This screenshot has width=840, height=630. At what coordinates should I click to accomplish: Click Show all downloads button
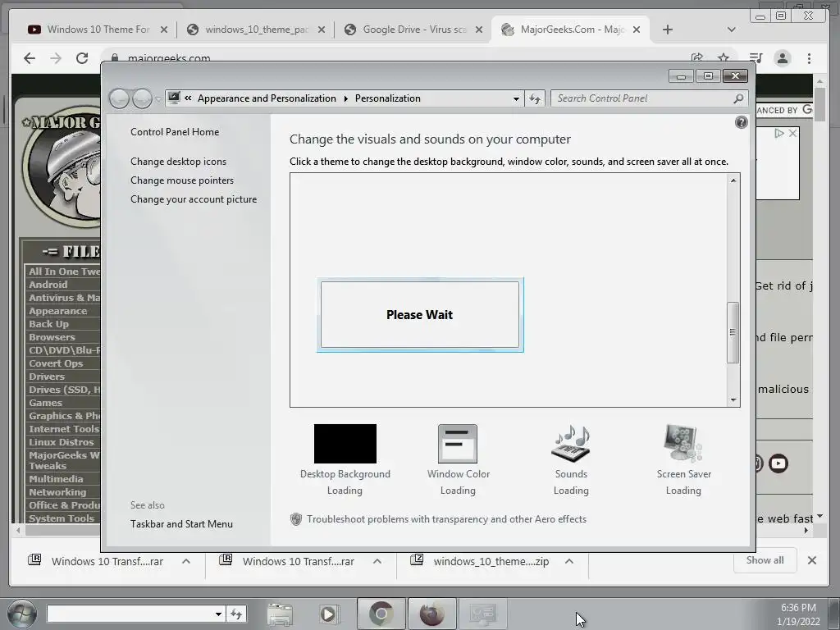(x=765, y=560)
